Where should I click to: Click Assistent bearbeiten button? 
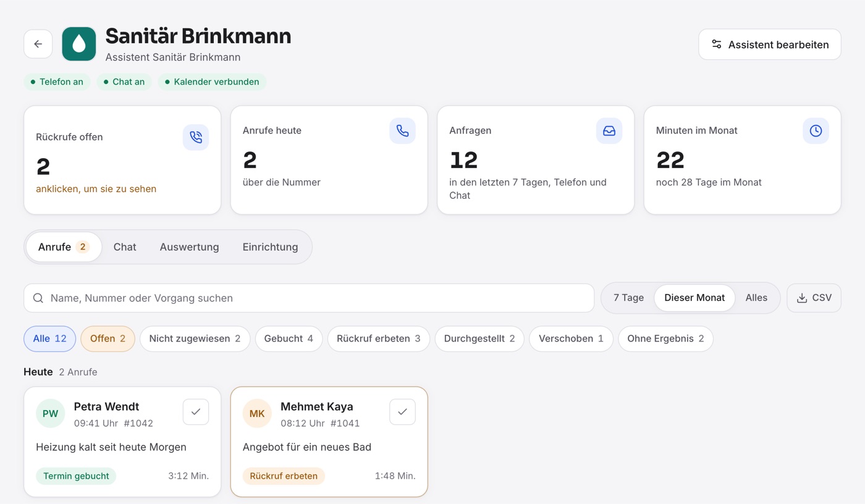click(x=770, y=44)
